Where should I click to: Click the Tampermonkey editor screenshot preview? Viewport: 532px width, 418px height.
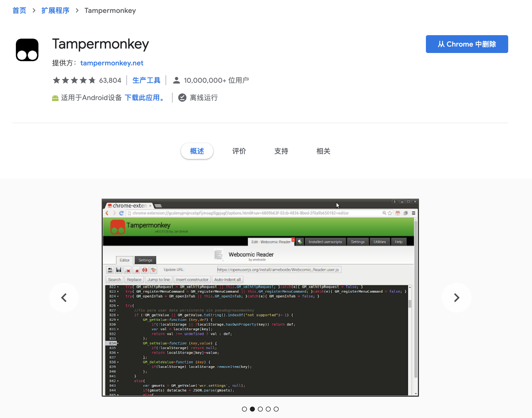click(260, 297)
